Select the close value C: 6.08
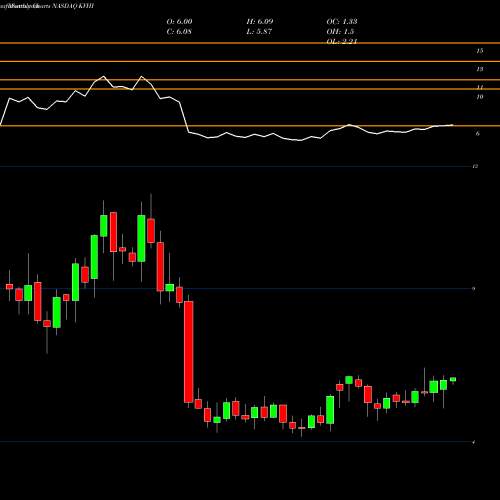 (179, 32)
